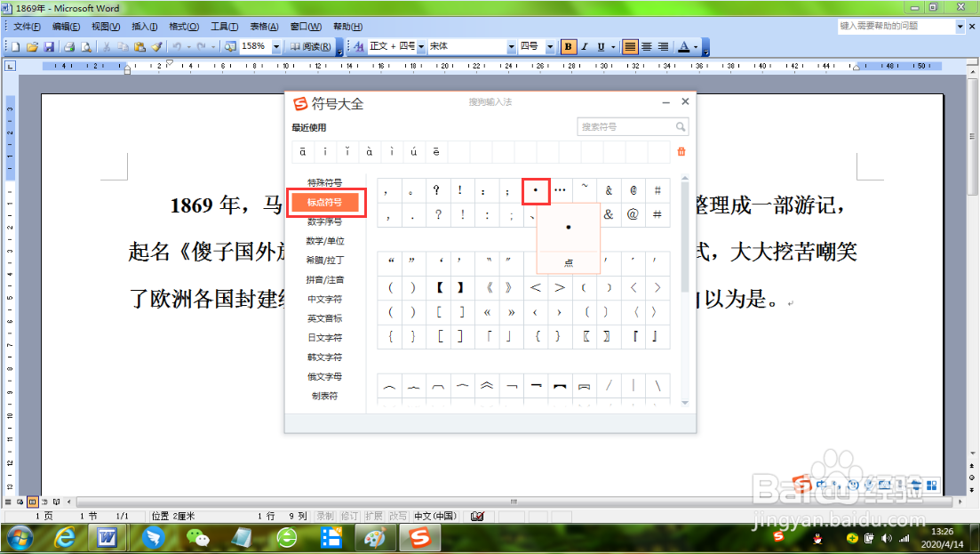Undo the last action

[177, 47]
